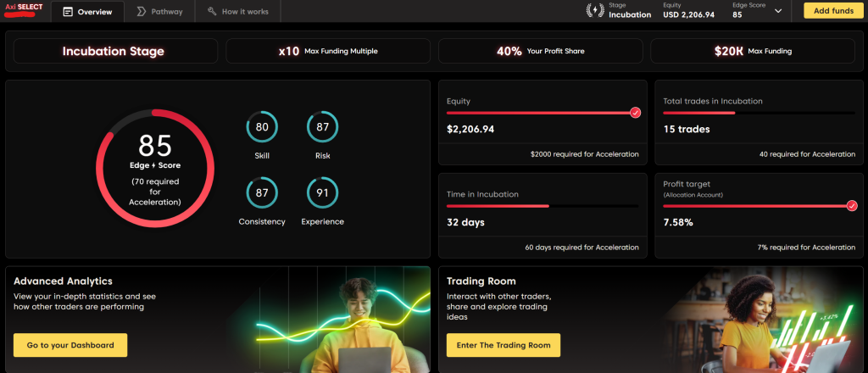Click Go to your Dashboard button
This screenshot has width=868, height=373.
click(70, 345)
